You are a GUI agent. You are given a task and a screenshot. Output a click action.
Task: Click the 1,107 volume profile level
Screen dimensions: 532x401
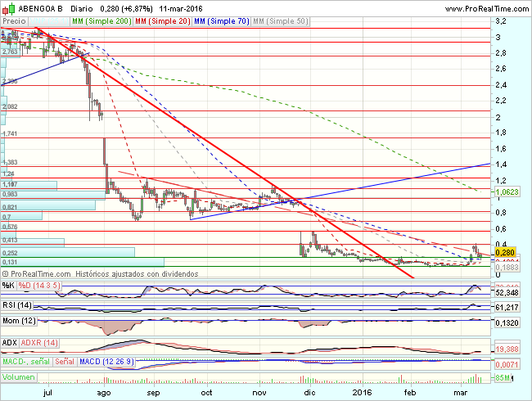(10, 185)
